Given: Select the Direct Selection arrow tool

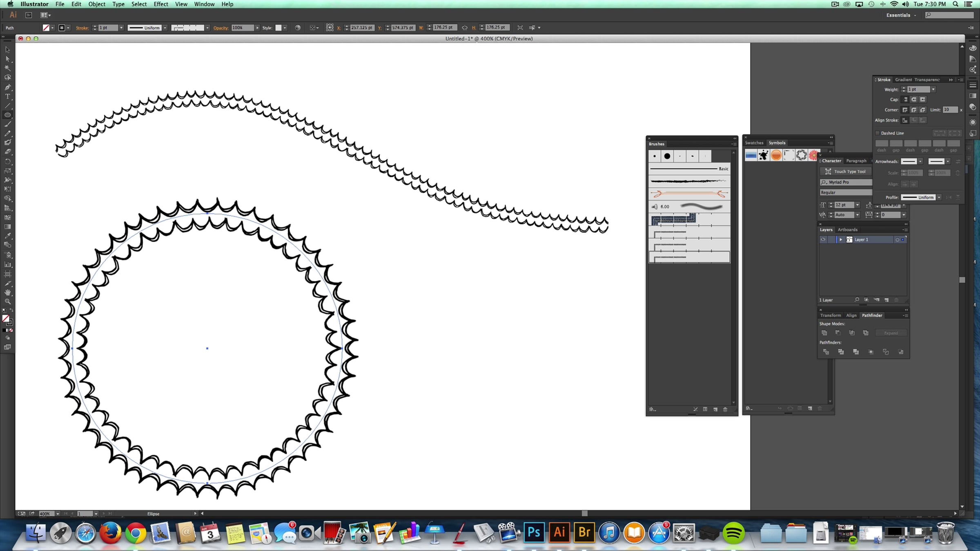Looking at the screenshot, I should (x=7, y=59).
